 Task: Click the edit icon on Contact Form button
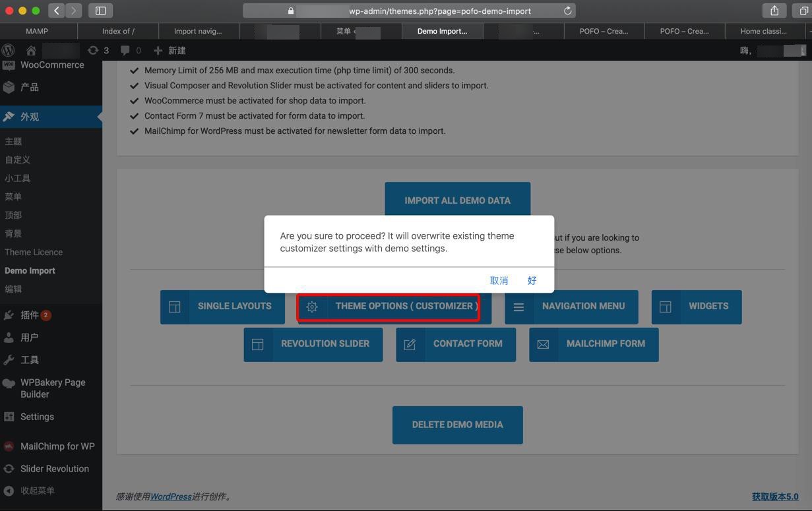[410, 345]
